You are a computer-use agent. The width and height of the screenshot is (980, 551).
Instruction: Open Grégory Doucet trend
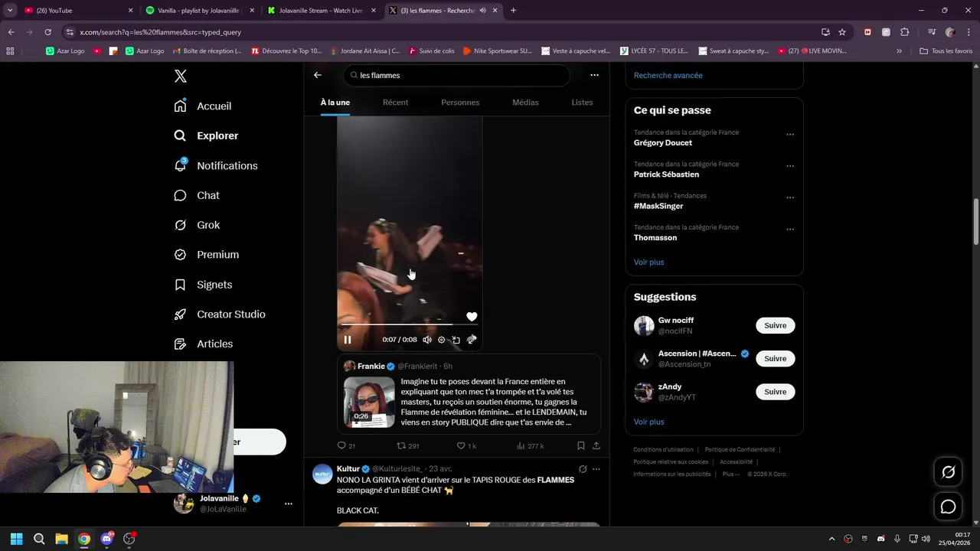663,143
